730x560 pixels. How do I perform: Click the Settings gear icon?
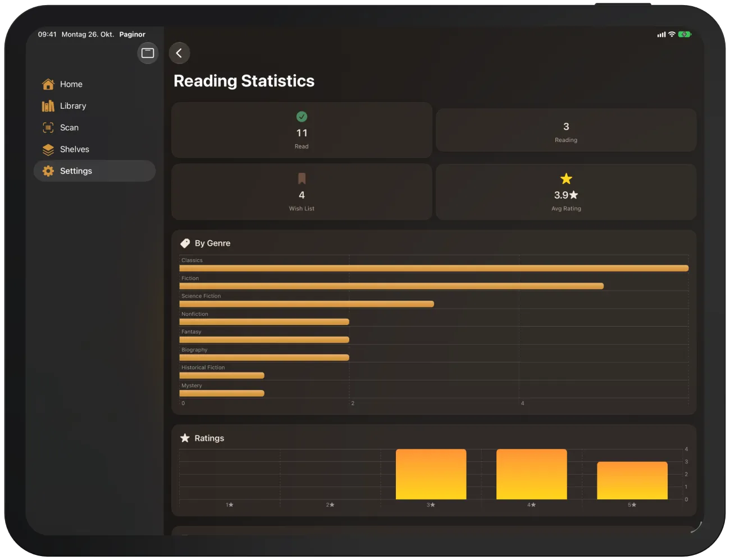click(x=48, y=171)
